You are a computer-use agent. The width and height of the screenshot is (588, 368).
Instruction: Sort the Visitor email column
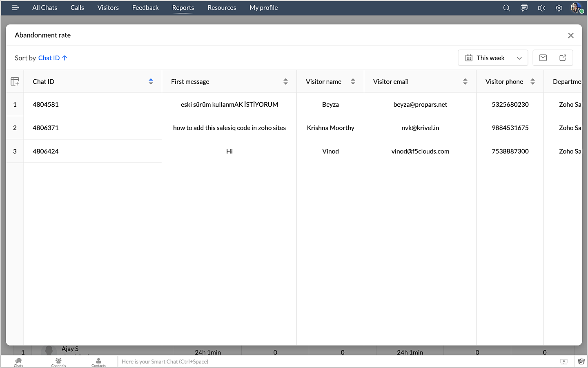(x=465, y=81)
